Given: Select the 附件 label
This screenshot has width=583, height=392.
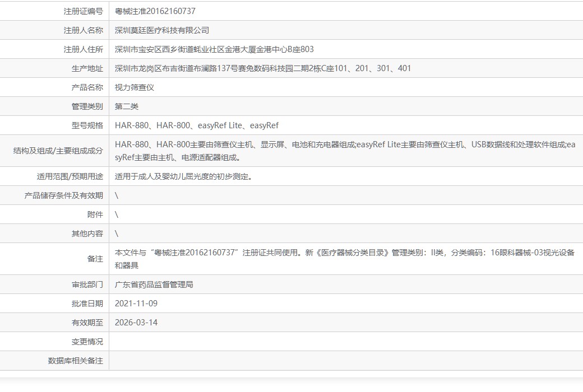Looking at the screenshot, I should [95, 215].
